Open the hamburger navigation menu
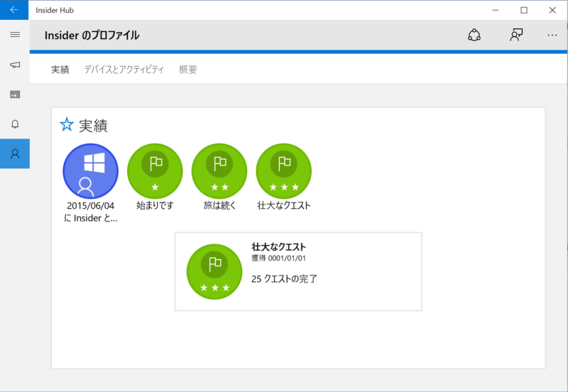Viewport: 568px width, 392px height. [x=15, y=35]
